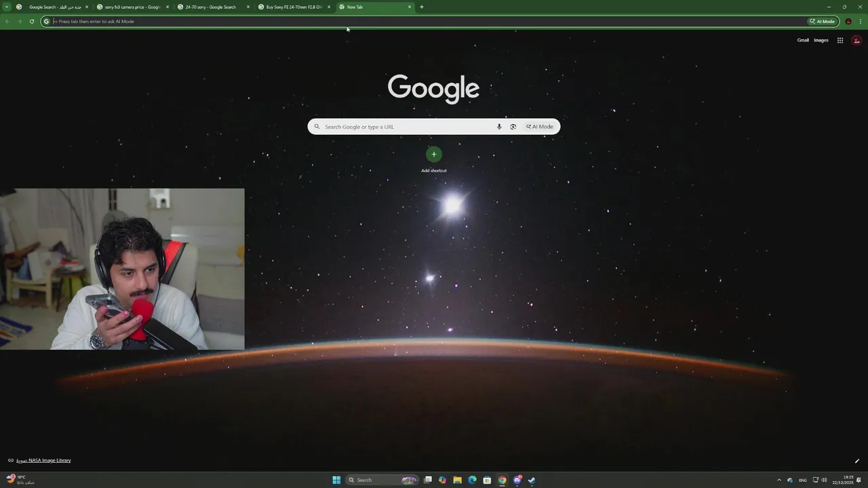
Task: Open the Windows Start menu
Action: point(336,480)
